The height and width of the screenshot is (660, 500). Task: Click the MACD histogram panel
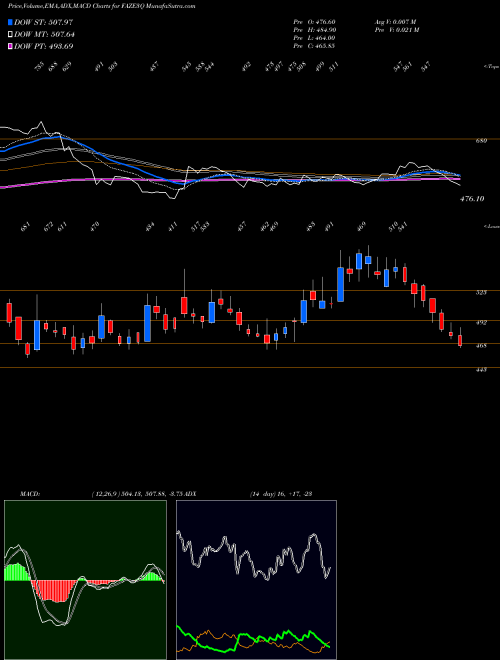(85, 580)
